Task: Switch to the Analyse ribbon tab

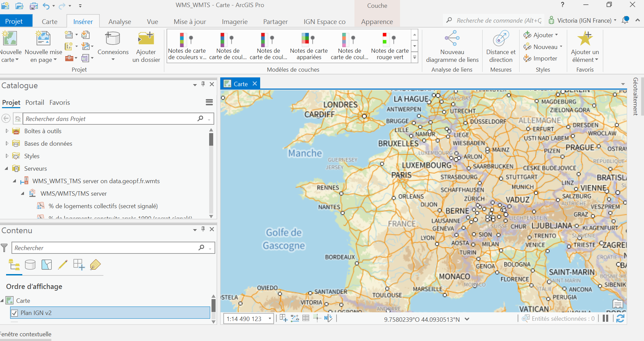Action: click(120, 21)
